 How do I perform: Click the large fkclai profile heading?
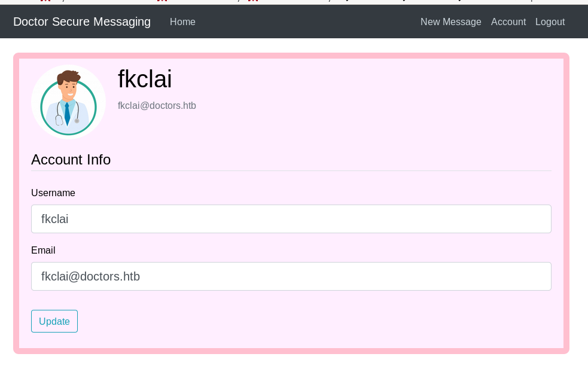[145, 79]
